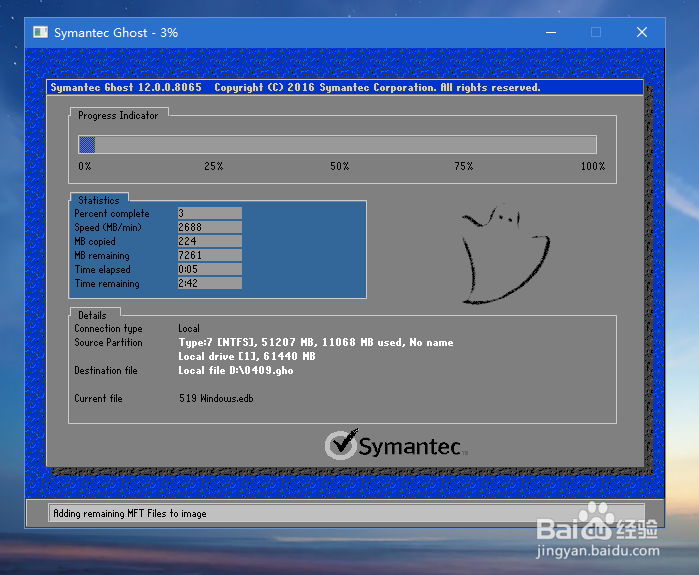The width and height of the screenshot is (699, 575).
Task: Click the 'Time elapsed' label
Action: tap(103, 269)
